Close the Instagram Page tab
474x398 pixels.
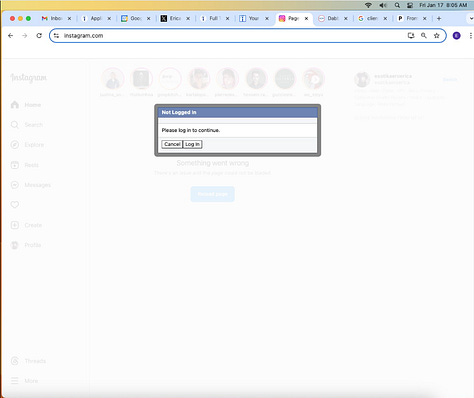(x=306, y=19)
